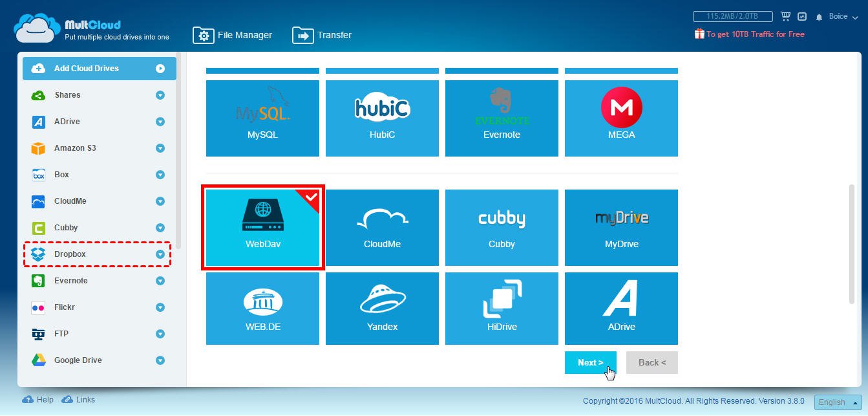Open the English language selector
Image resolution: width=868 pixels, height=416 pixels.
coord(838,402)
